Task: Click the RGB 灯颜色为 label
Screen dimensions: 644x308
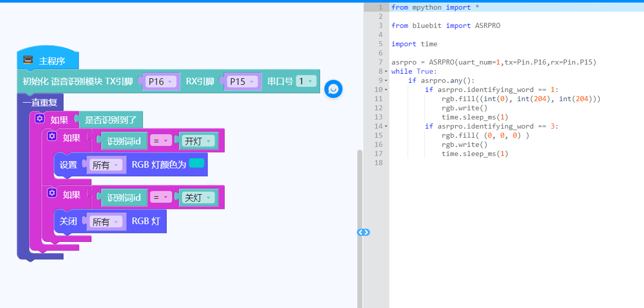Action: coord(159,165)
